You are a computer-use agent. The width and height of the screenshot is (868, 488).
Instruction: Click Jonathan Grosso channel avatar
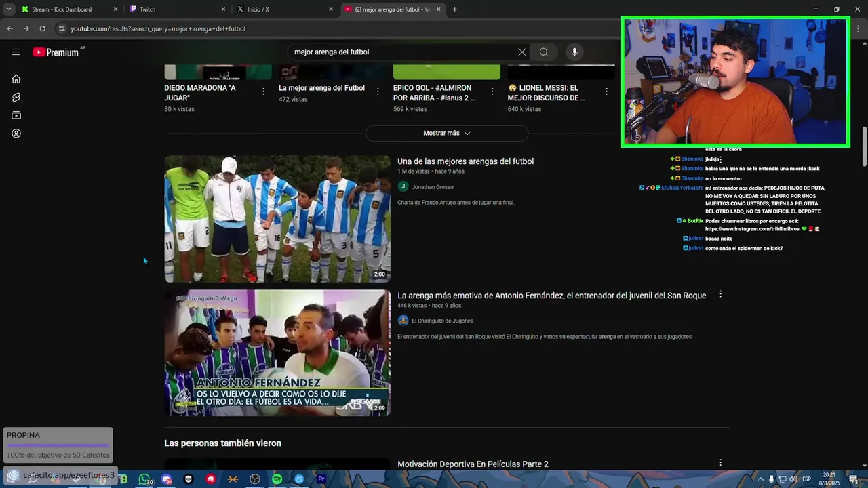click(x=403, y=186)
